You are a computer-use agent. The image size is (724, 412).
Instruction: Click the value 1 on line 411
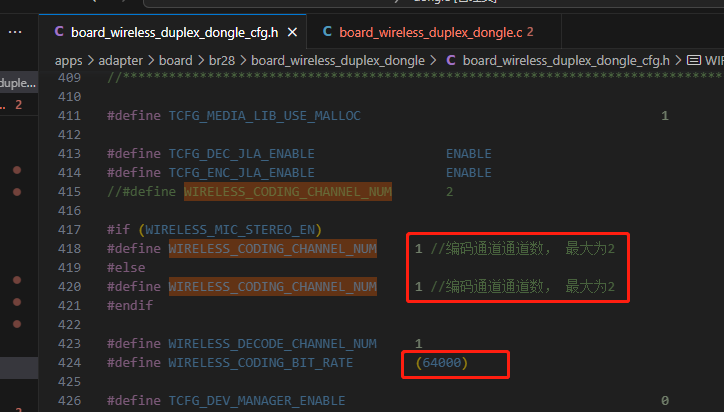pyautogui.click(x=665, y=115)
